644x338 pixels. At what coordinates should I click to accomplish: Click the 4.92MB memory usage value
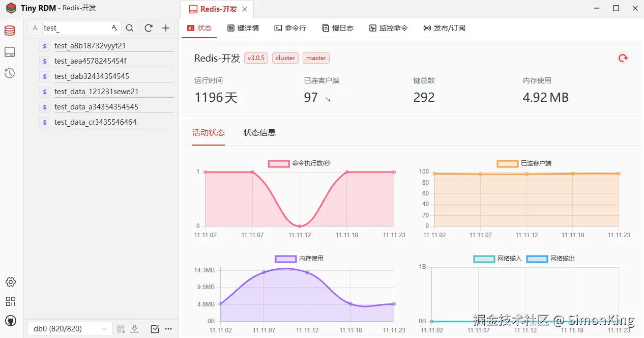pos(546,97)
